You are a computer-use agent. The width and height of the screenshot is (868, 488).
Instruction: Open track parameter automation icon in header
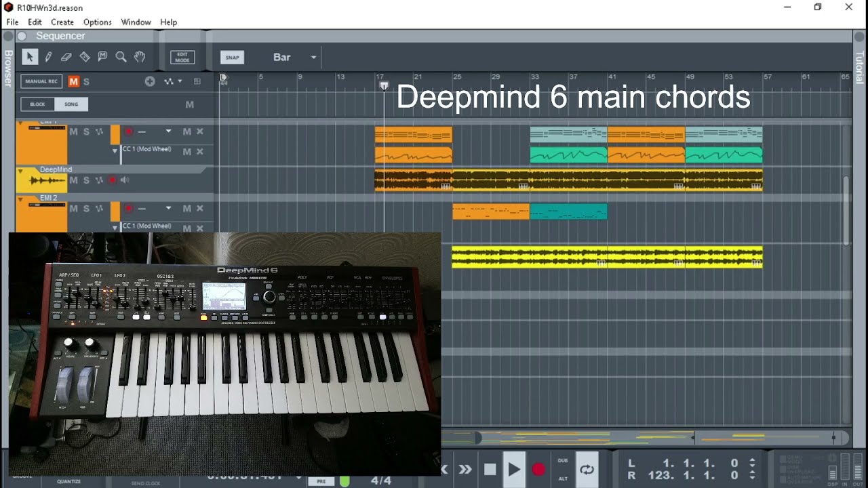[169, 81]
